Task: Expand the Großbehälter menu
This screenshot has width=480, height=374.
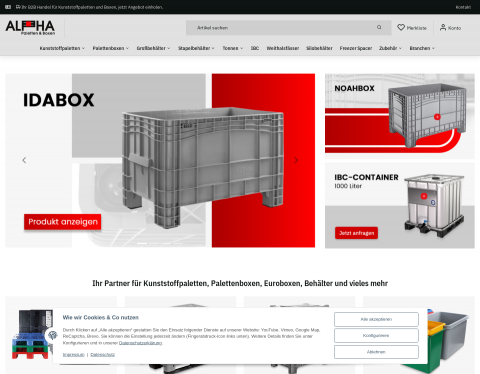Action: pos(153,48)
